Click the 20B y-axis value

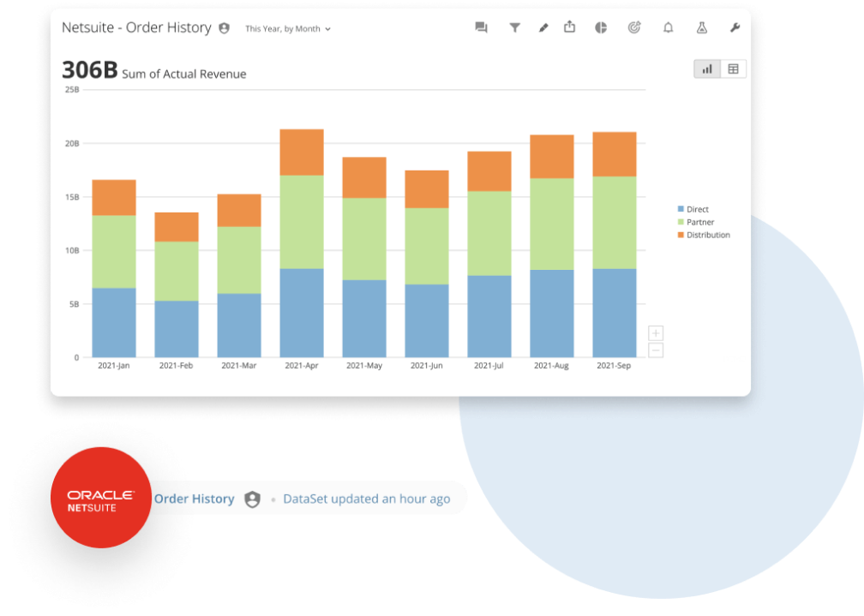[72, 143]
